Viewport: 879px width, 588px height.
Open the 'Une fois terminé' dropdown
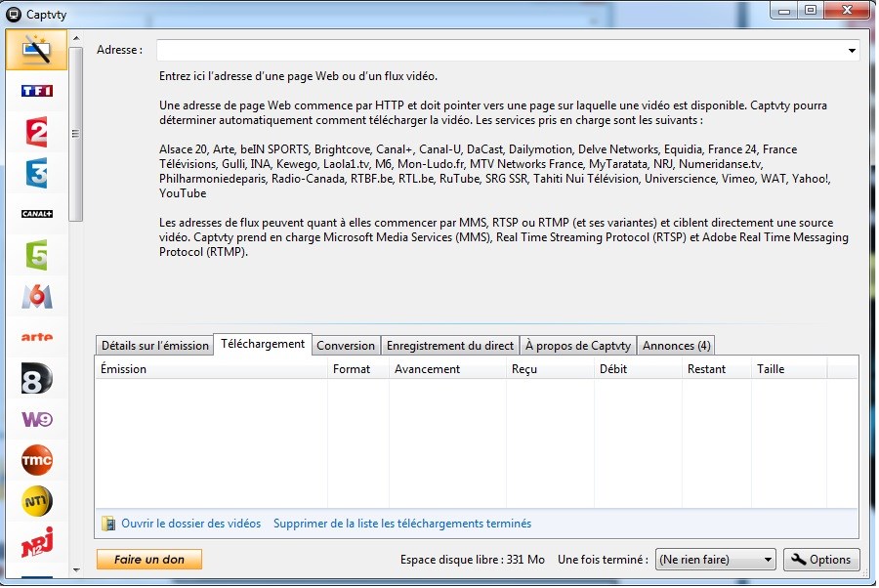pyautogui.click(x=715, y=560)
